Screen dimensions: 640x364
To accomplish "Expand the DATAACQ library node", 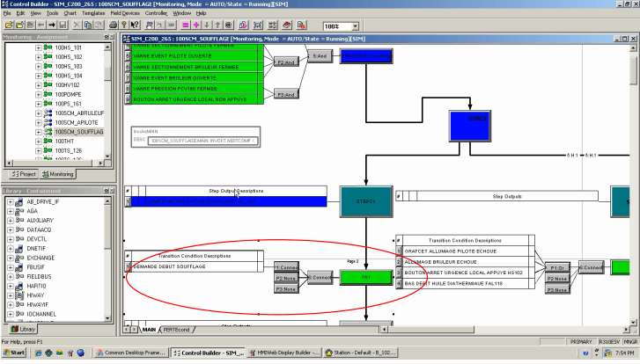I will 11,229.
